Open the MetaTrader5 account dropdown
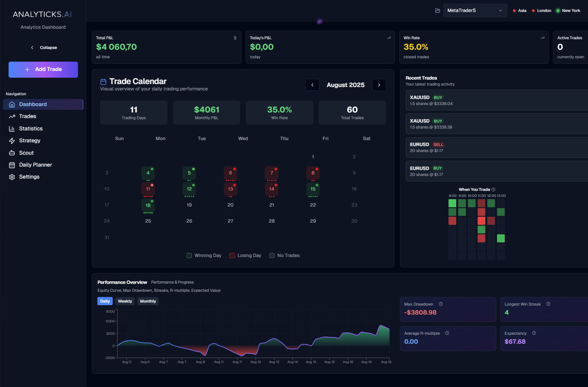Viewport: 588px width, 387px height. pyautogui.click(x=475, y=10)
